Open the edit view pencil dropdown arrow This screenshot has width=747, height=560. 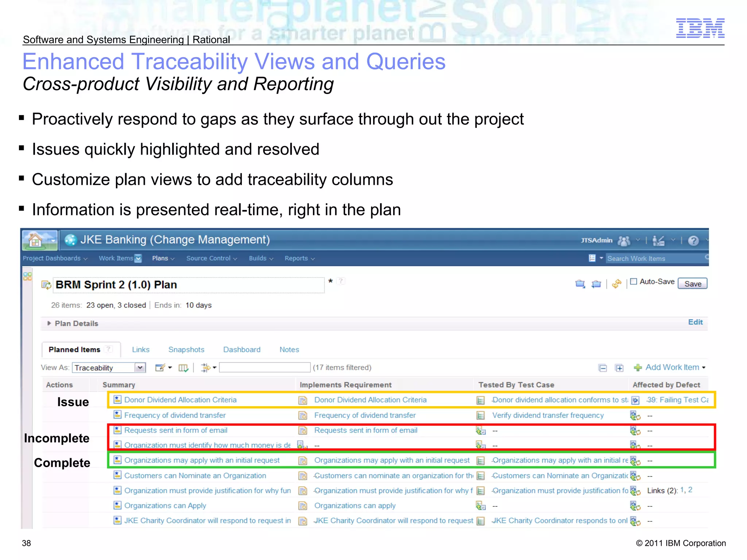170,367
